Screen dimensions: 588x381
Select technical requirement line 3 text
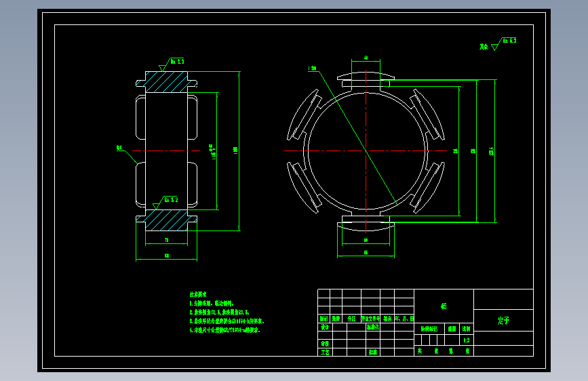227,321
